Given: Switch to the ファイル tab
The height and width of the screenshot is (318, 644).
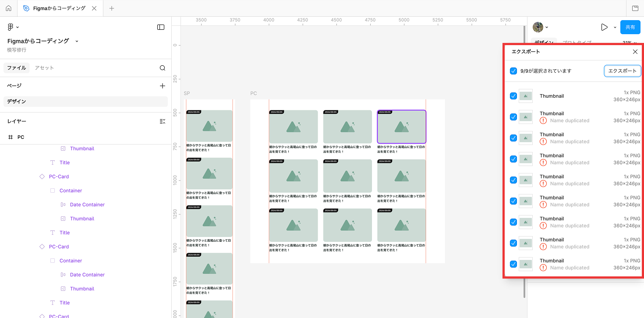Looking at the screenshot, I should [17, 68].
